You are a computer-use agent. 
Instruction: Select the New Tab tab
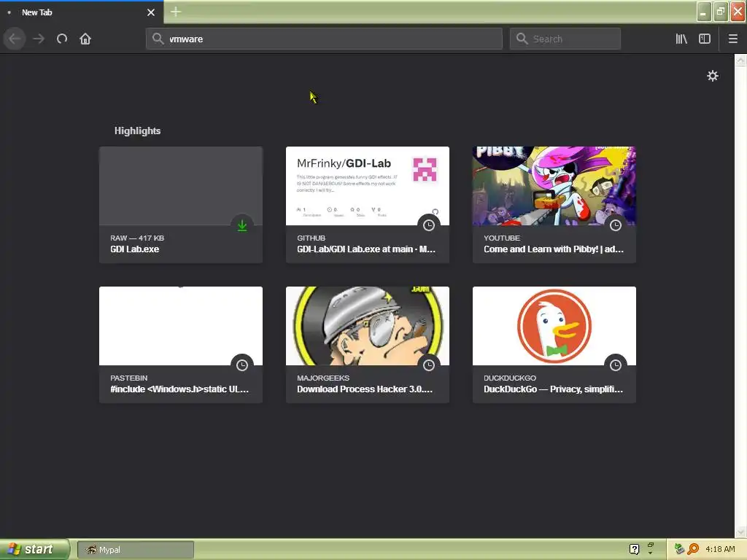click(82, 12)
